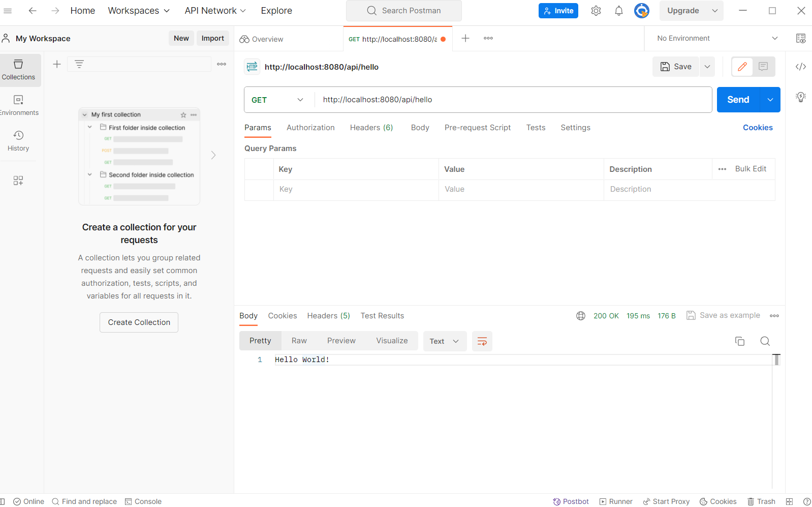
Task: Click the network globe icon in response
Action: coord(581,316)
